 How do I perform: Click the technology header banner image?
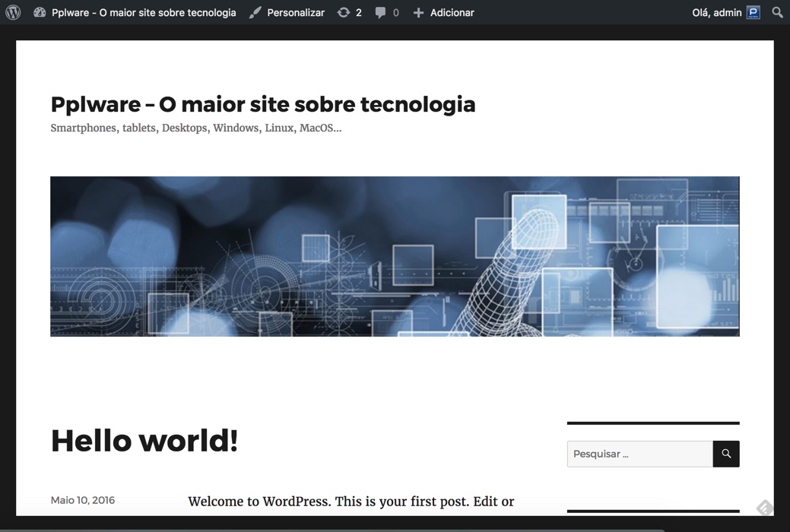(x=395, y=256)
